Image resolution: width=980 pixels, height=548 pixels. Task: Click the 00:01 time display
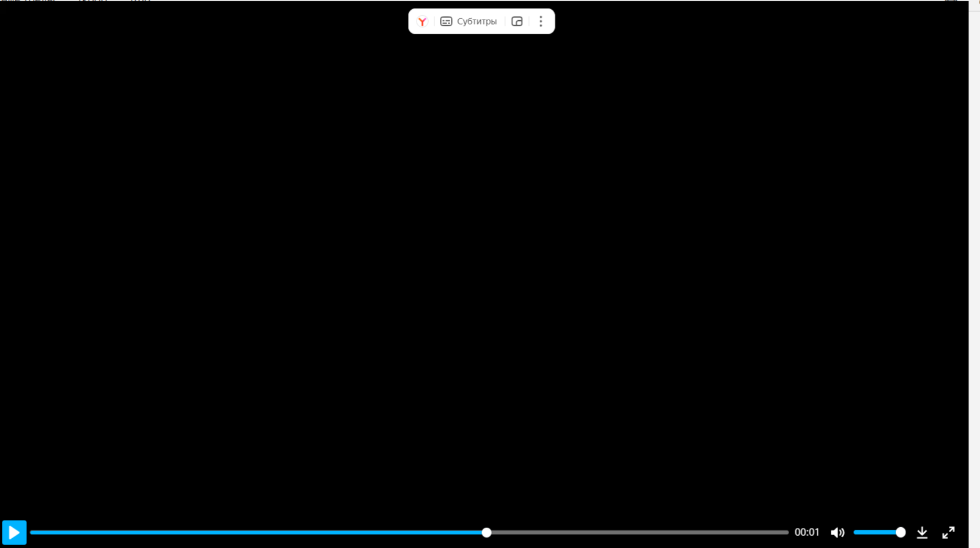pyautogui.click(x=806, y=533)
